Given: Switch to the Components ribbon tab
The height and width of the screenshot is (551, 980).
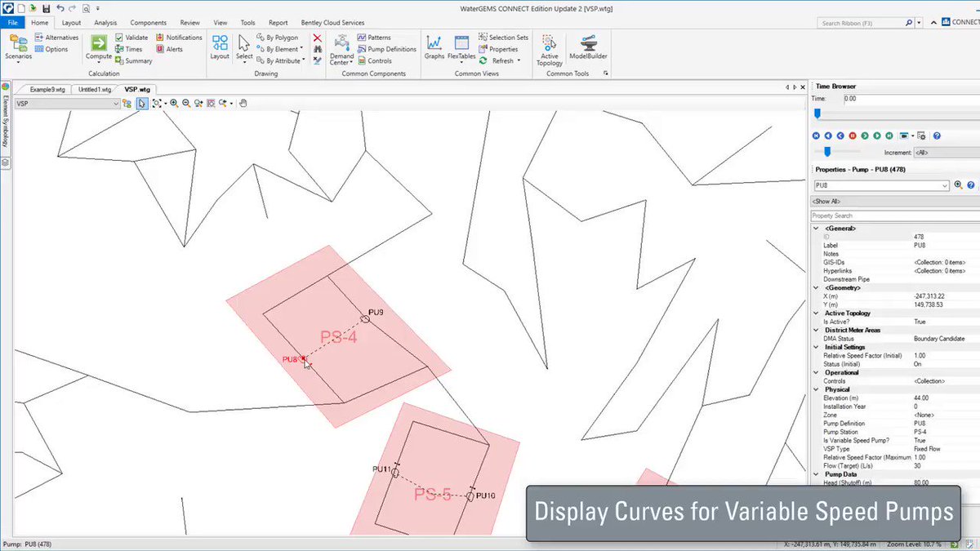Looking at the screenshot, I should click(148, 23).
